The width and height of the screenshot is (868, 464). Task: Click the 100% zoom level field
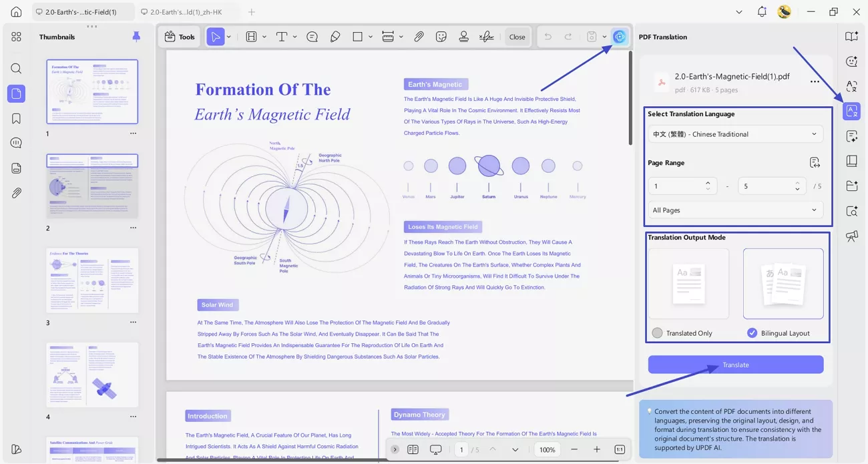548,449
